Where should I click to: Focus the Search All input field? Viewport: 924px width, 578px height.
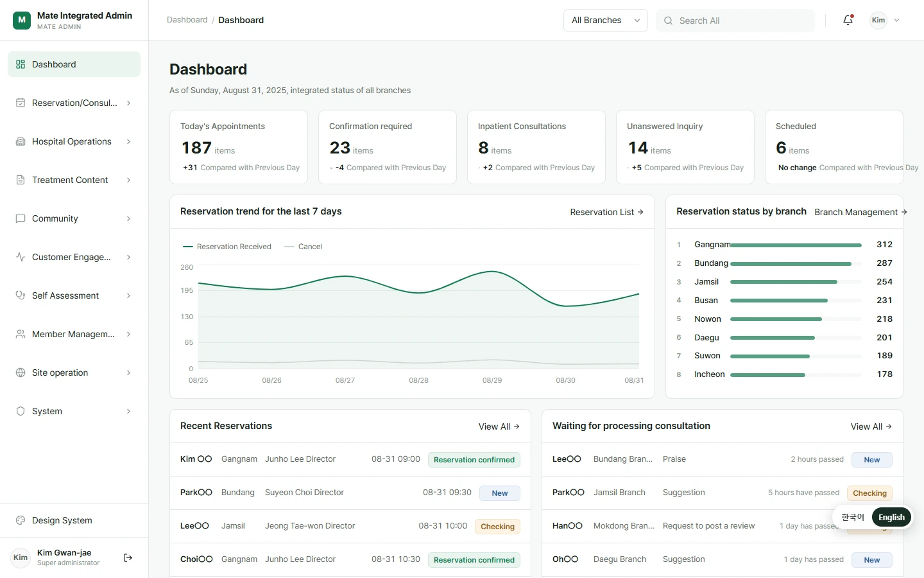[735, 21]
